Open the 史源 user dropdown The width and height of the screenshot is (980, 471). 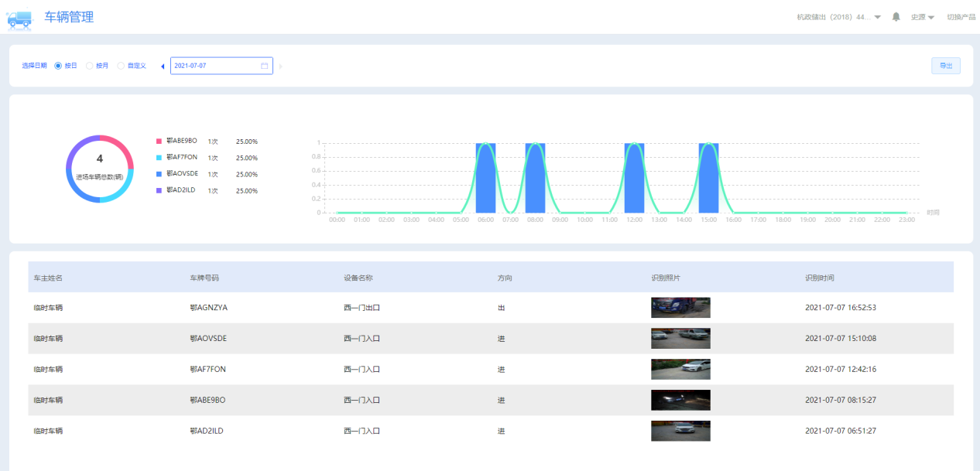pyautogui.click(x=923, y=17)
